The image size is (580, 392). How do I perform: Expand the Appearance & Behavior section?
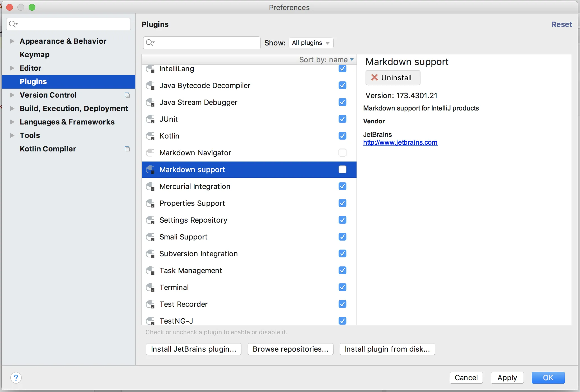(12, 41)
